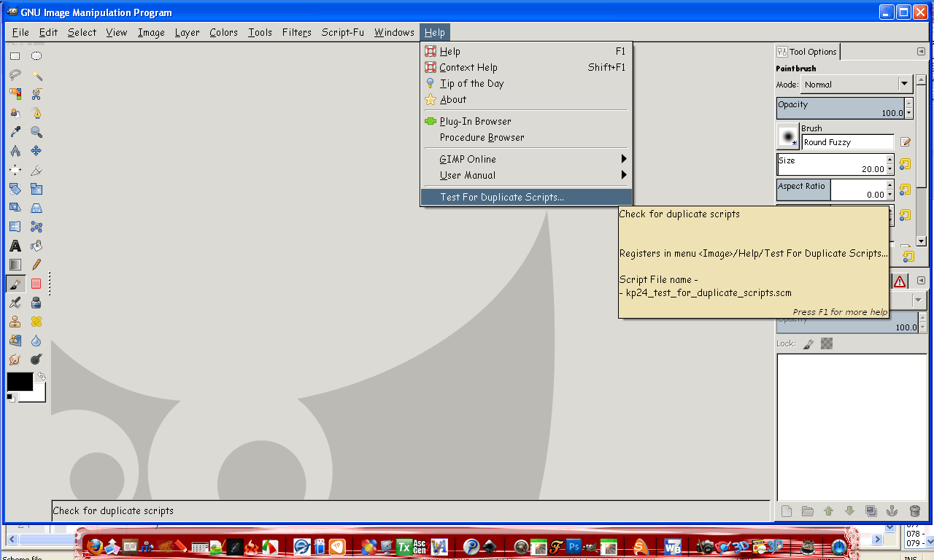
Task: Click the yellow link icon beside Aspect Ratio
Action: point(905,190)
